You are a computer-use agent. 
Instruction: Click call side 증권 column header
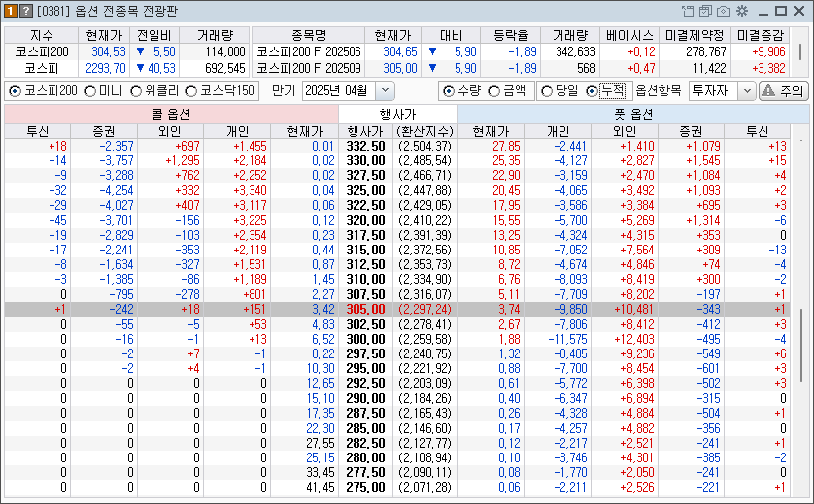pyautogui.click(x=104, y=131)
